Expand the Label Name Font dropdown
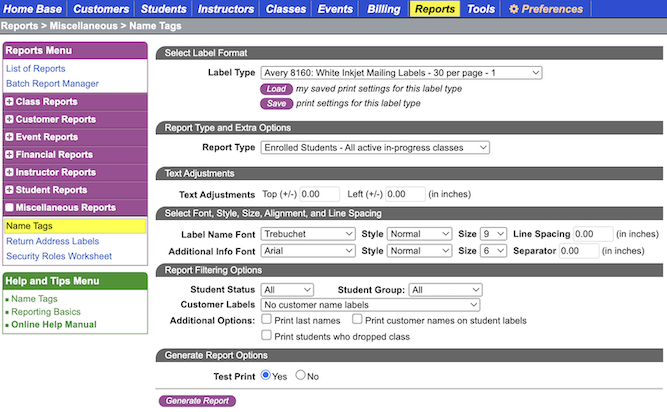Viewport: 667px width, 412px height. (x=308, y=234)
